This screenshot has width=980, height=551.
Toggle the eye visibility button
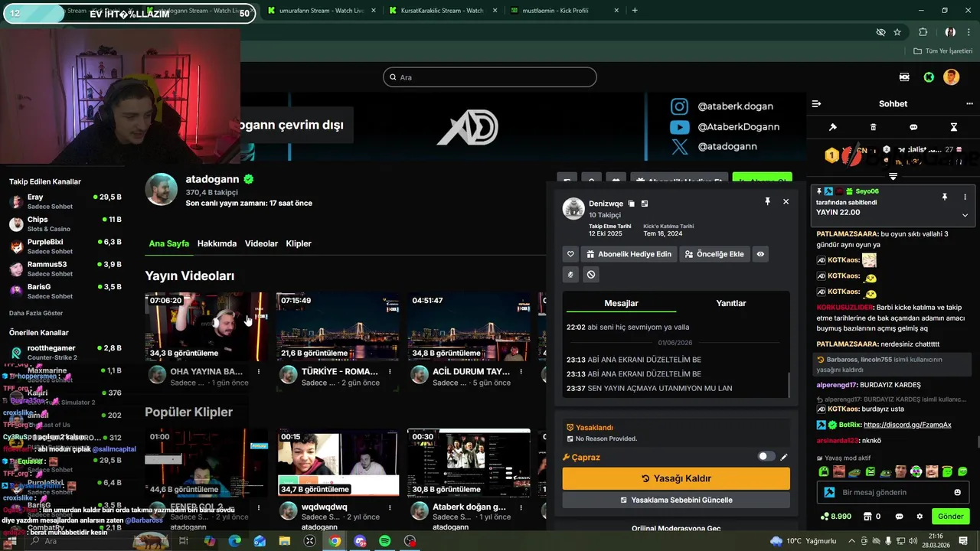[760, 254]
